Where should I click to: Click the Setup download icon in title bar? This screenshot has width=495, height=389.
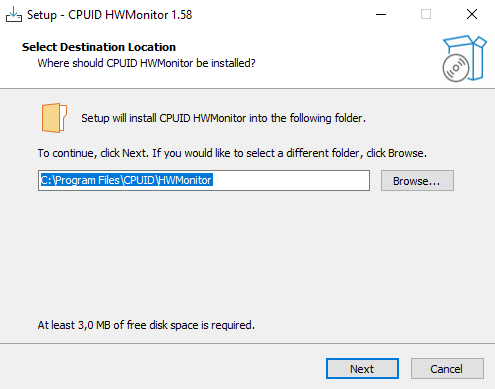[x=14, y=14]
